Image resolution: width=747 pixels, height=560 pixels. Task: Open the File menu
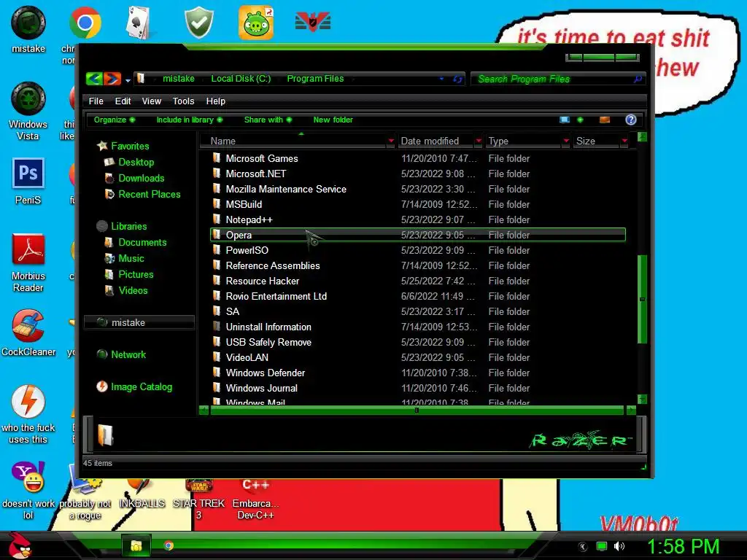96,101
